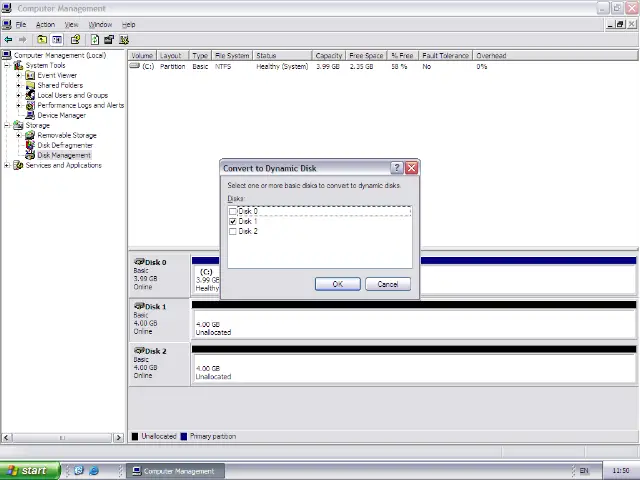
Task: Click the Disk 0 label panel
Action: click(160, 275)
